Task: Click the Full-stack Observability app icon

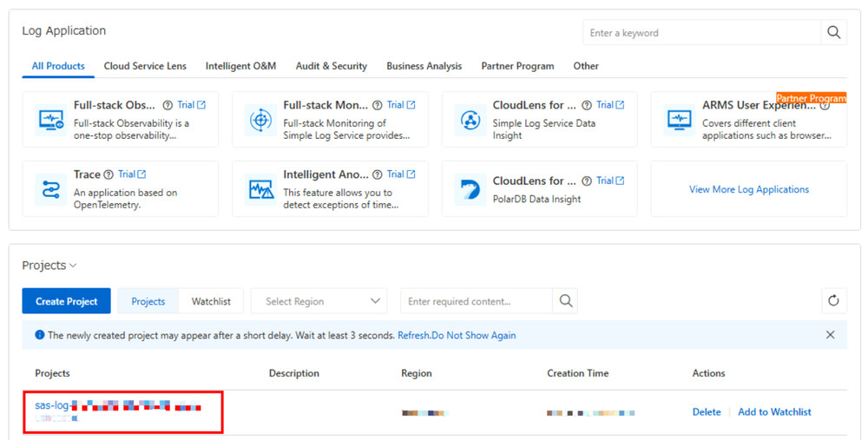Action: coord(51,120)
